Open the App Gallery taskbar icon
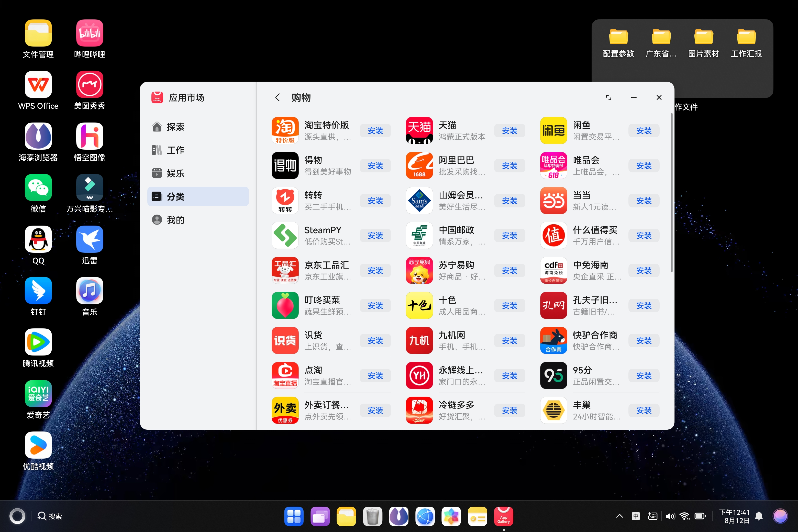 [504, 516]
